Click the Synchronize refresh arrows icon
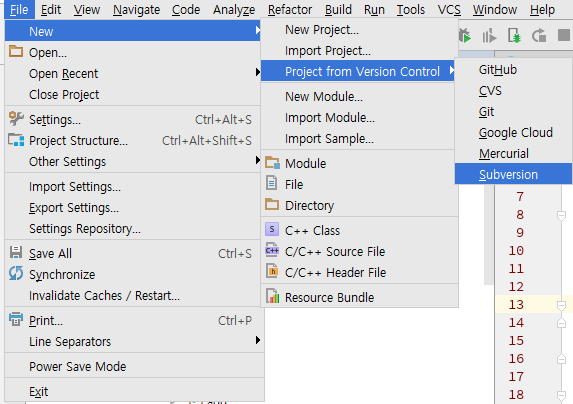The width and height of the screenshot is (573, 404). click(x=16, y=274)
